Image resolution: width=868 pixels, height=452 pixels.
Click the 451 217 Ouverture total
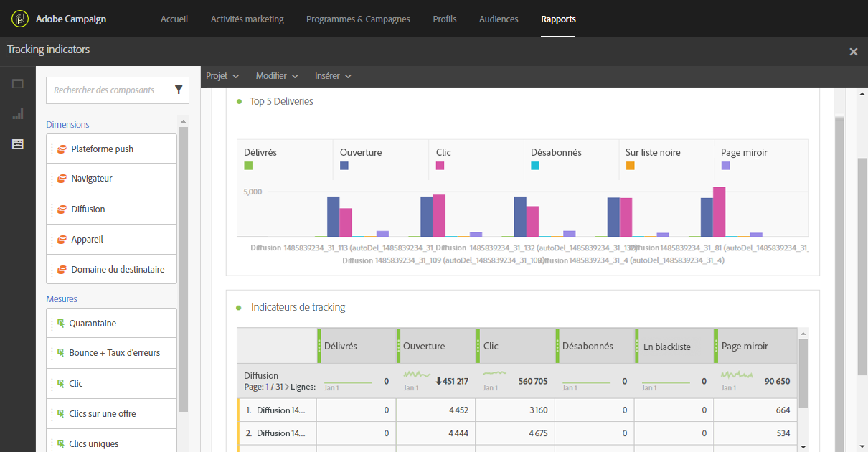pos(456,382)
